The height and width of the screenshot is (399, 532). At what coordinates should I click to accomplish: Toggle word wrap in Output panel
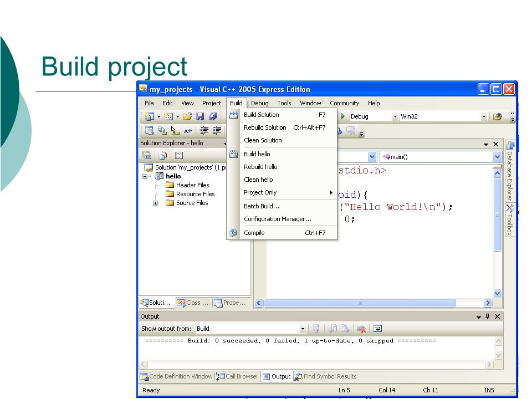(377, 329)
